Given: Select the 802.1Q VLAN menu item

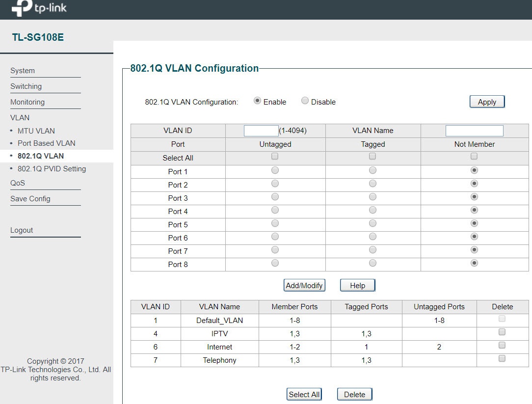Looking at the screenshot, I should click(x=41, y=156).
